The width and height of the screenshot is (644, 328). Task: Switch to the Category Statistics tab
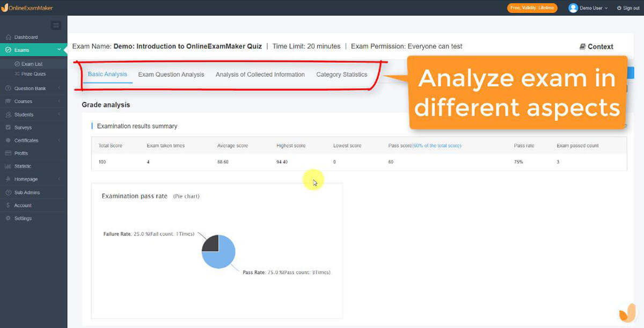(x=342, y=75)
